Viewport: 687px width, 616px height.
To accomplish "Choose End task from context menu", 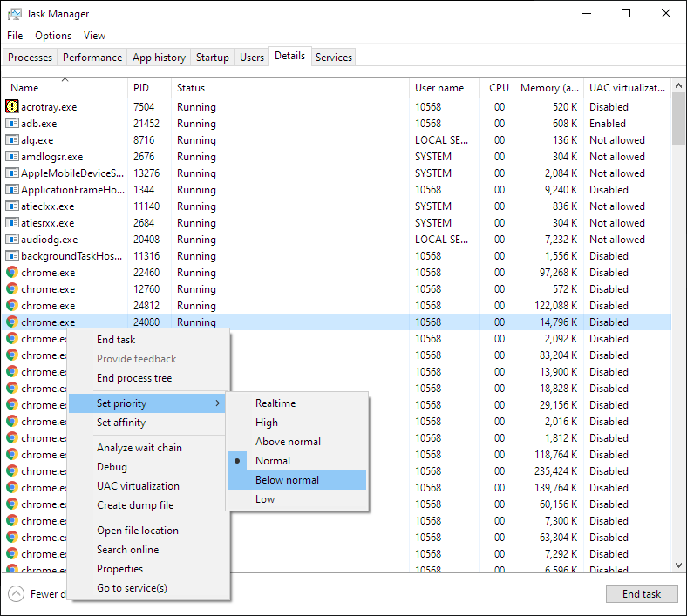I will tap(148, 340).
